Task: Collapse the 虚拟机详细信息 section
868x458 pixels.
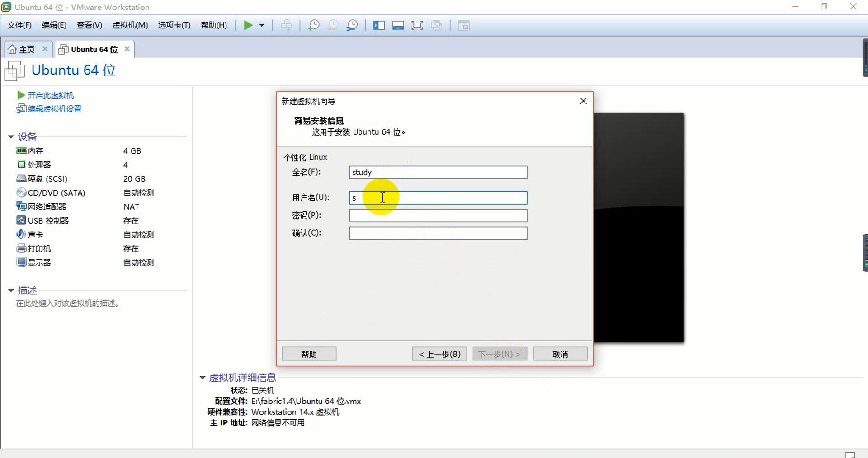Action: (x=203, y=378)
